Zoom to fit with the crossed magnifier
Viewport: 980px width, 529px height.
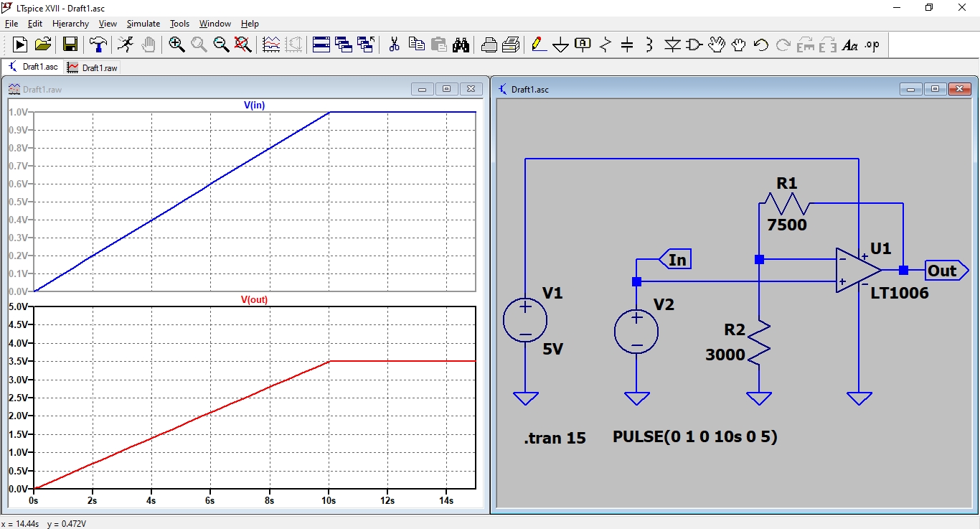(243, 45)
